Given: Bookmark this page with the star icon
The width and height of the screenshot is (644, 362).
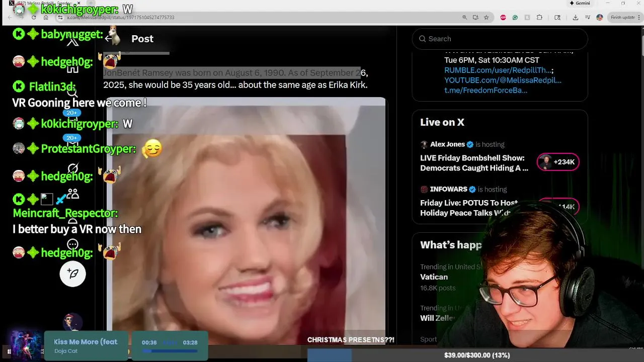Looking at the screenshot, I should (x=486, y=17).
